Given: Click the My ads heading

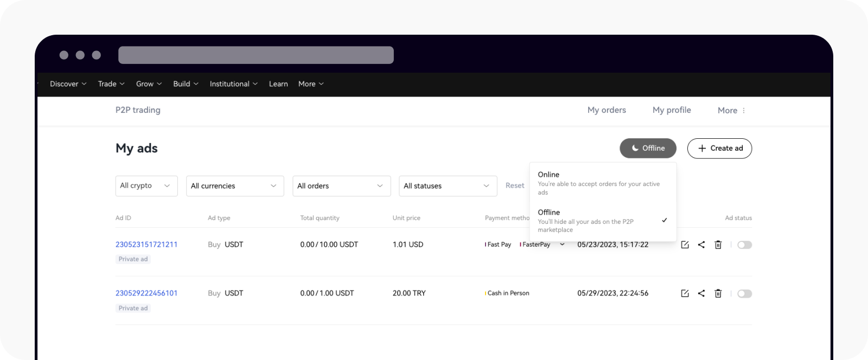Looking at the screenshot, I should click(x=137, y=149).
